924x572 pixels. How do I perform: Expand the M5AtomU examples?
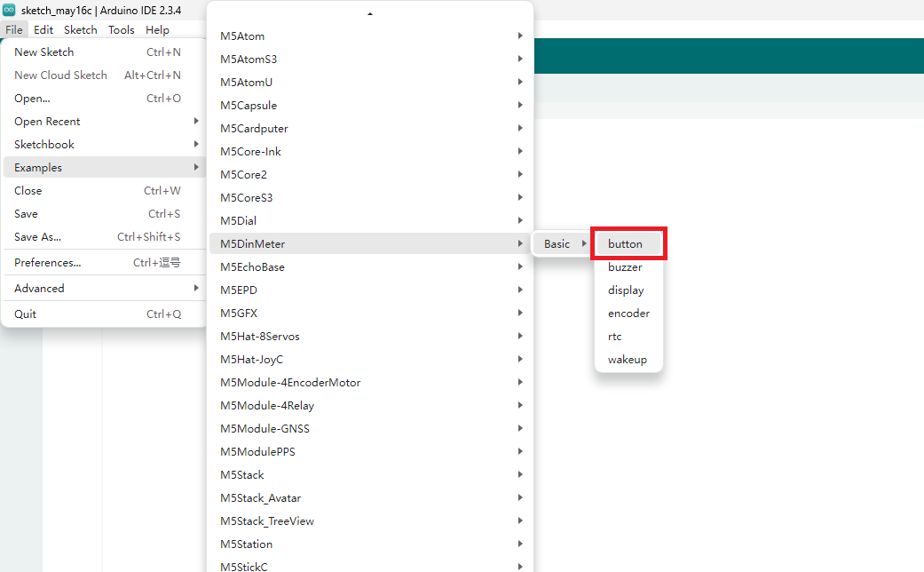(370, 82)
